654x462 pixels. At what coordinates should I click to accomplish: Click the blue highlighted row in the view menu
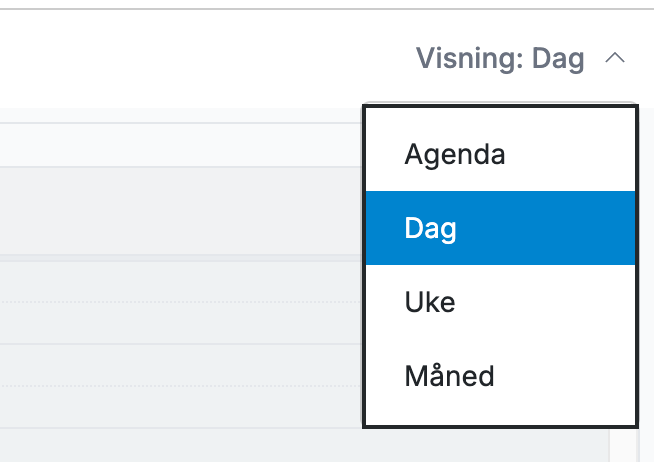pos(501,228)
